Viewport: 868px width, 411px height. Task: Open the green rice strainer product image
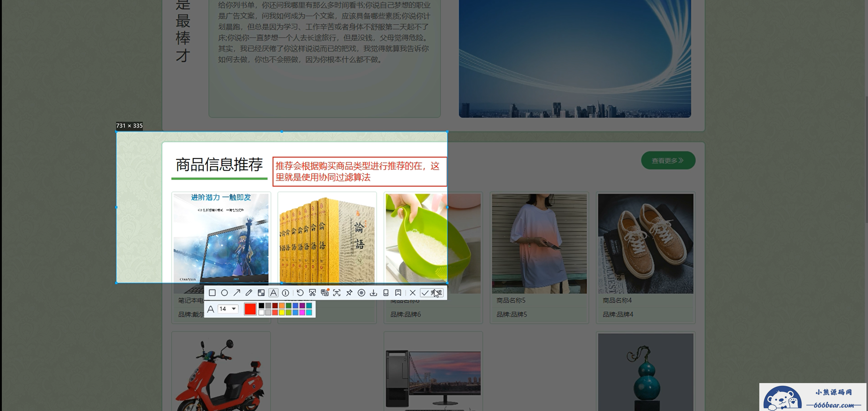(433, 243)
